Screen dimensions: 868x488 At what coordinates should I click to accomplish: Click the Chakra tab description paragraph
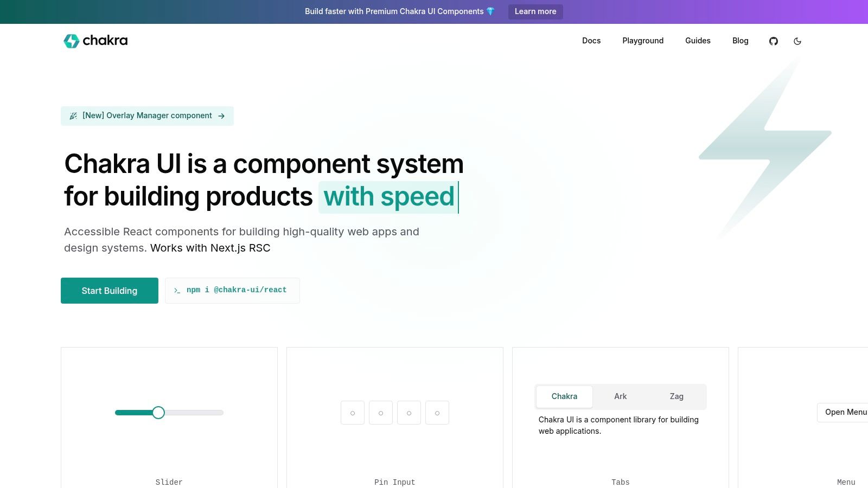[x=618, y=426]
